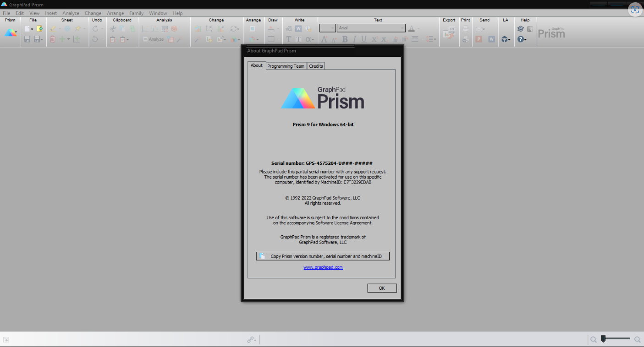Click the red trash delete sheet icon

point(53,39)
